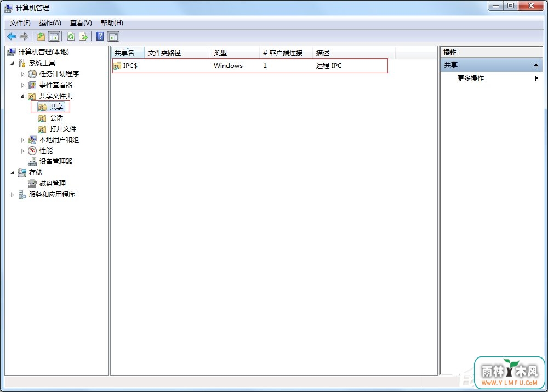Select the 任务计划程序 tree item label

click(x=59, y=74)
